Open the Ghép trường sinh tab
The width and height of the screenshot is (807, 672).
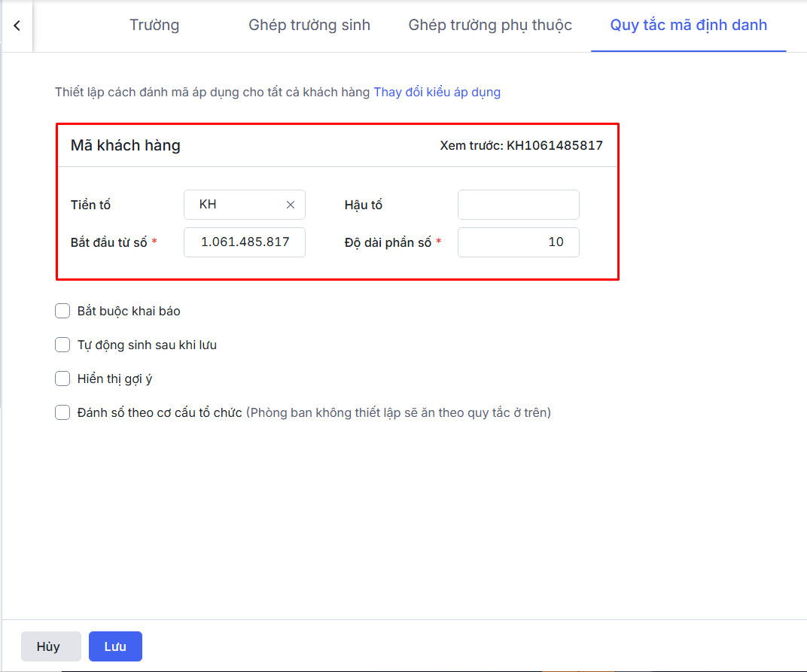click(309, 26)
